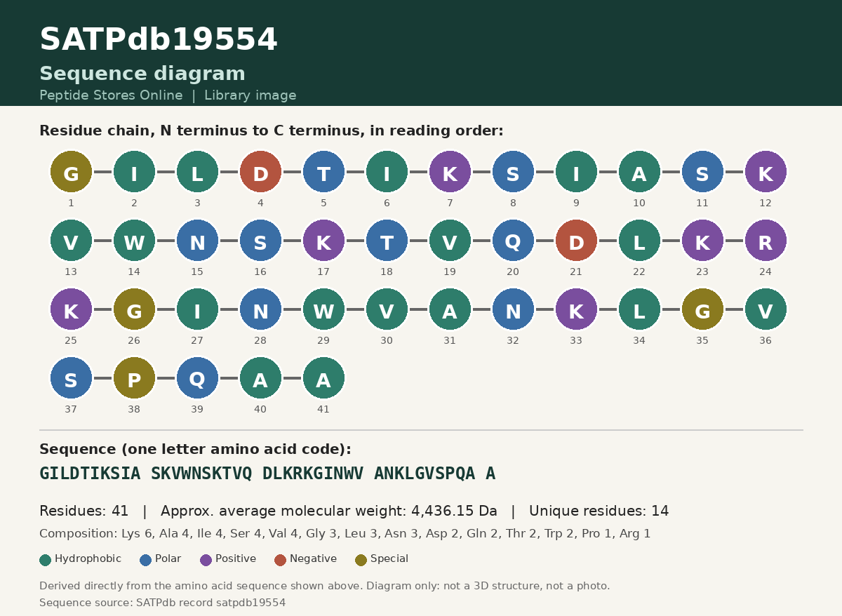The image size is (842, 616).
Task: Select residue 25 circle labeled K
Action: [x=71, y=309]
